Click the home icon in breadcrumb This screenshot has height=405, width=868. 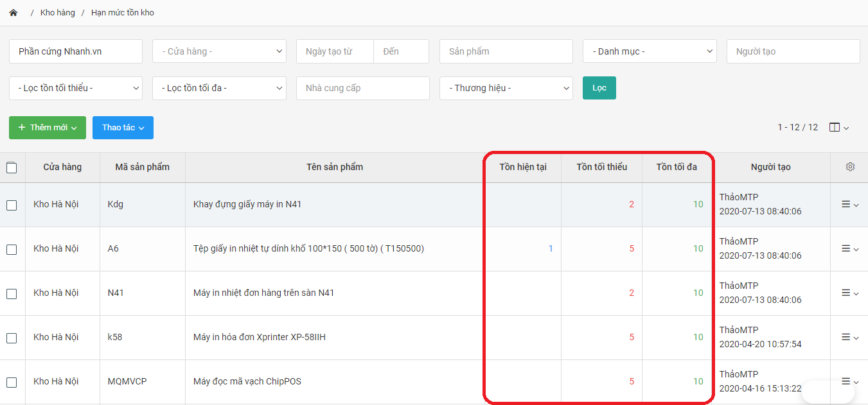tap(13, 13)
